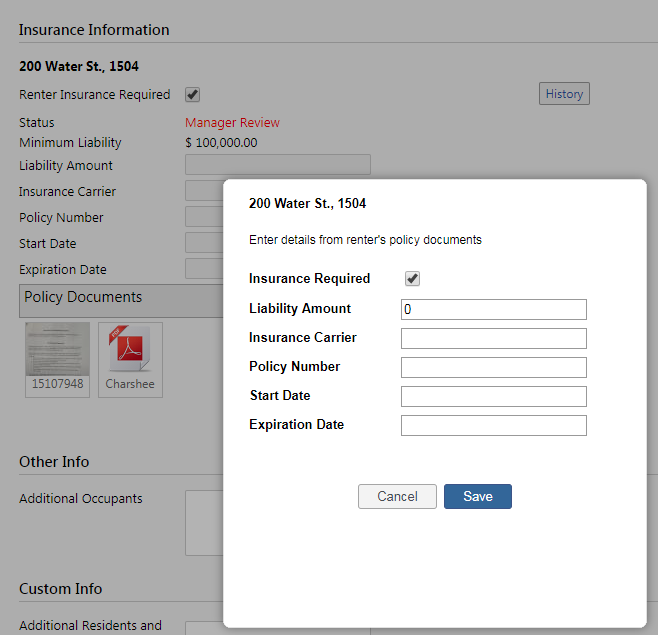Toggle the Renter Insurance Required checkbox
The image size is (658, 635).
(193, 95)
